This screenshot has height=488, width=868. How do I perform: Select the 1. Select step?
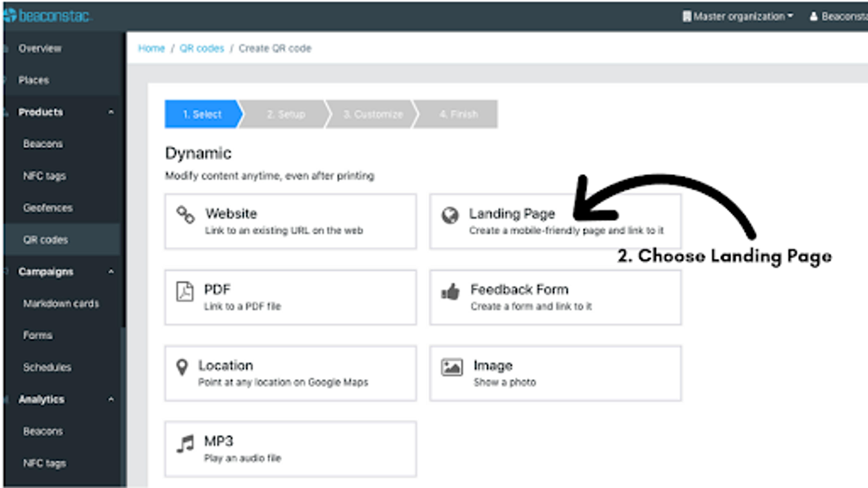click(203, 114)
